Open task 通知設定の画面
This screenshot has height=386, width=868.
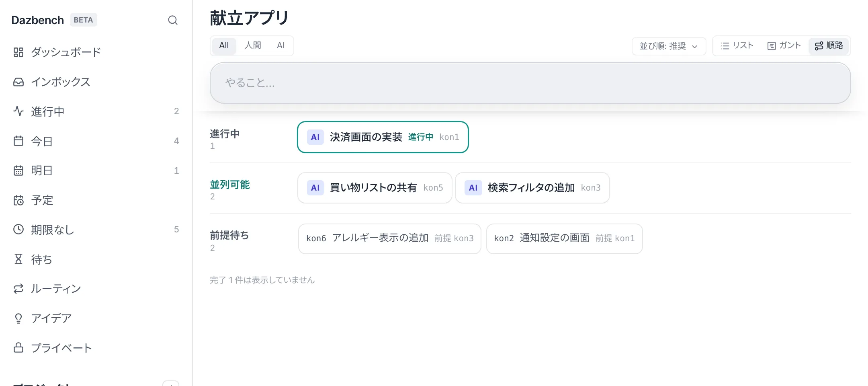pos(564,238)
